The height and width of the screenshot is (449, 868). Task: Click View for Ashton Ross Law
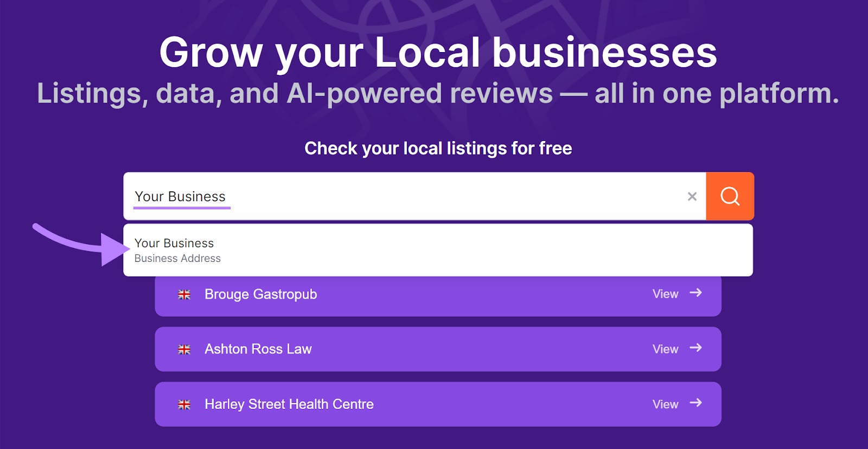pos(665,349)
